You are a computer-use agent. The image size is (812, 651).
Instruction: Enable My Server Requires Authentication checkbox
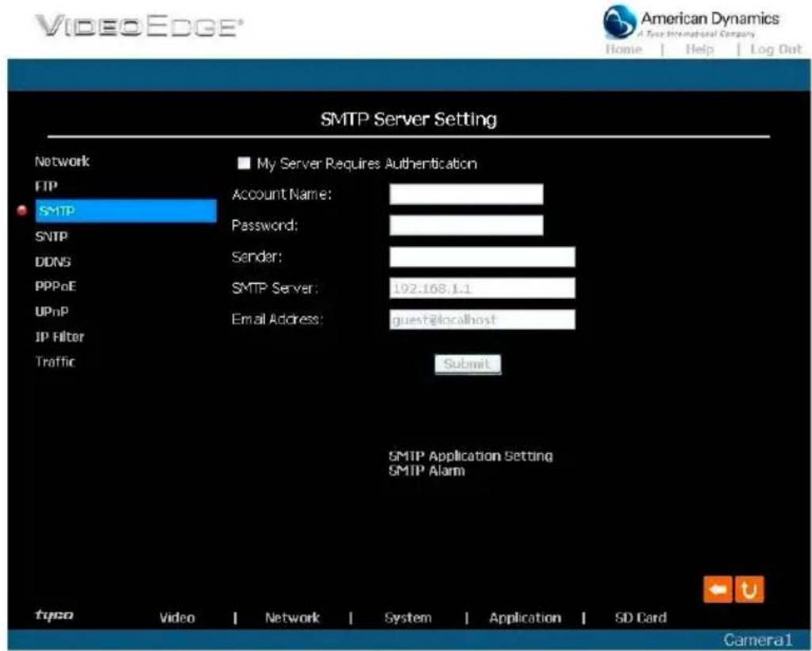[x=244, y=163]
